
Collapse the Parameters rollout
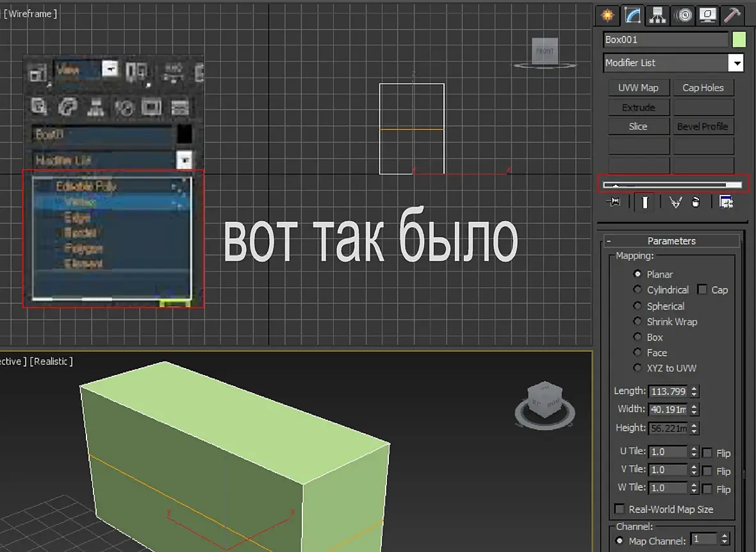pos(609,241)
